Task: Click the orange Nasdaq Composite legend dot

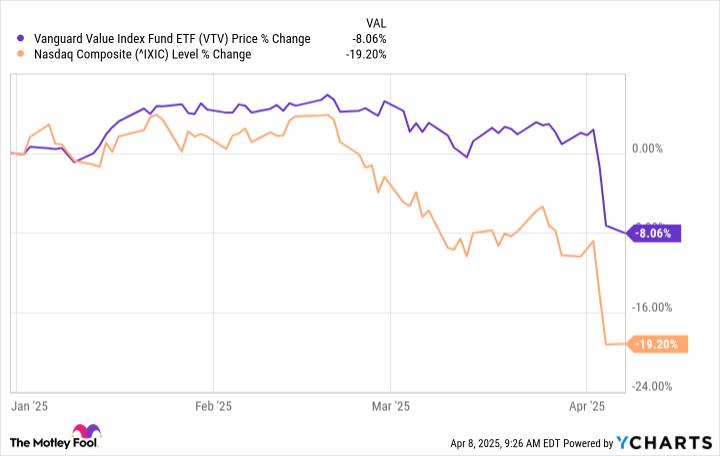Action: tap(20, 54)
